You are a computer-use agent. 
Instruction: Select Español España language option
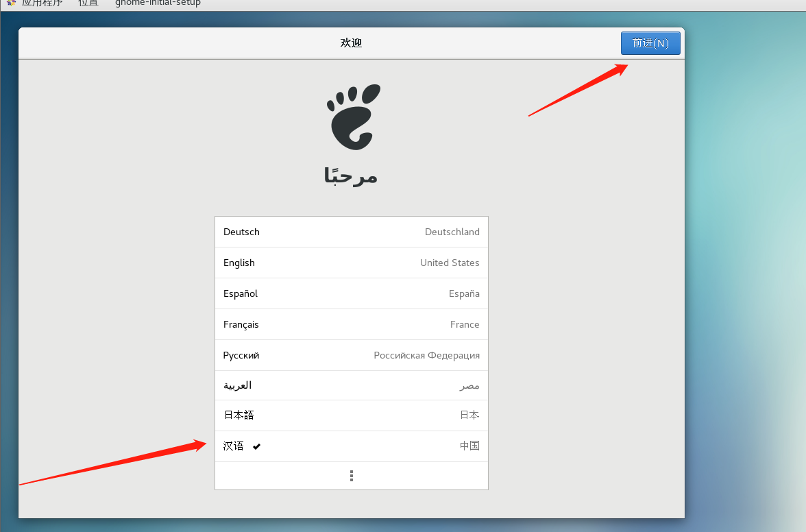pos(351,293)
